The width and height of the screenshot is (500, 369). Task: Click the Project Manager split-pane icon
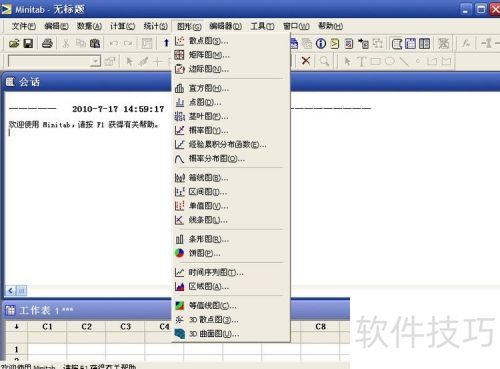click(x=424, y=44)
